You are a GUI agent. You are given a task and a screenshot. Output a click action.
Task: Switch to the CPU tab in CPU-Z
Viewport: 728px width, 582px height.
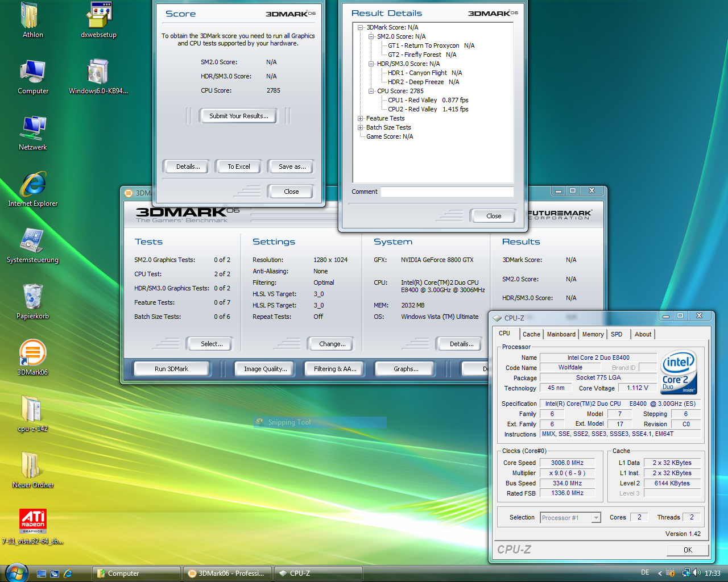(504, 334)
